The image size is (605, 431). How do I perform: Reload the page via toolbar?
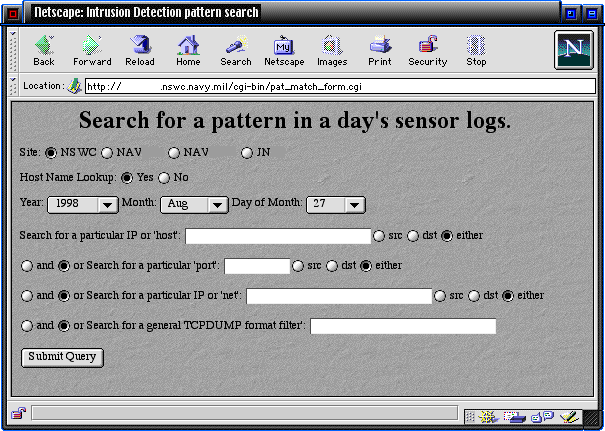(x=140, y=48)
